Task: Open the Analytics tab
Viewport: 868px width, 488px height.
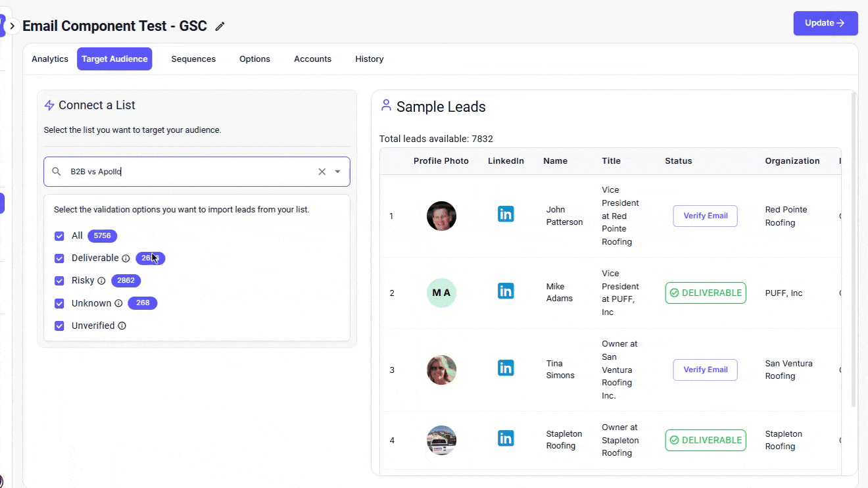Action: 50,59
